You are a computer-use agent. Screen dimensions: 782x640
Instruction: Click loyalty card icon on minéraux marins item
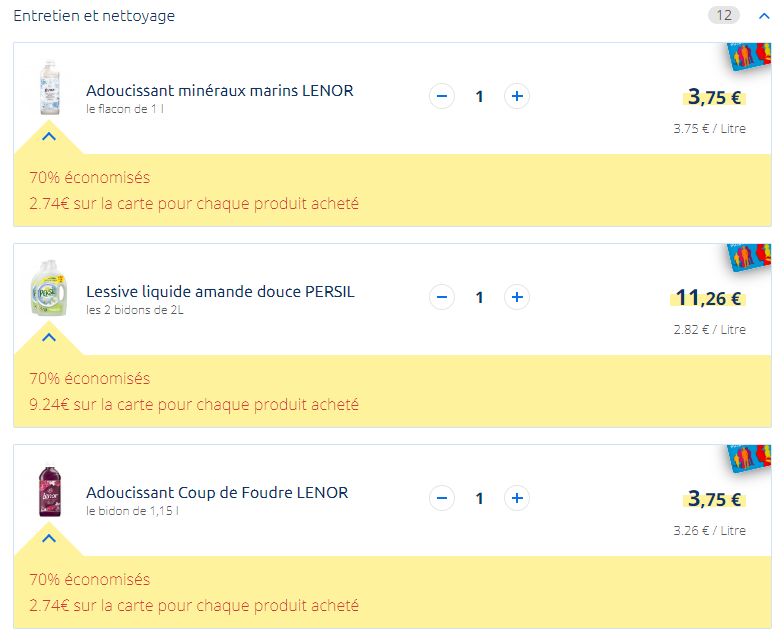[x=749, y=56]
